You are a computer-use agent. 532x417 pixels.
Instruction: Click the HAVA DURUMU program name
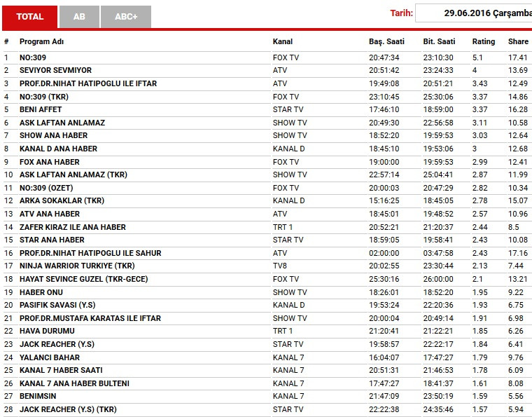pos(47,331)
